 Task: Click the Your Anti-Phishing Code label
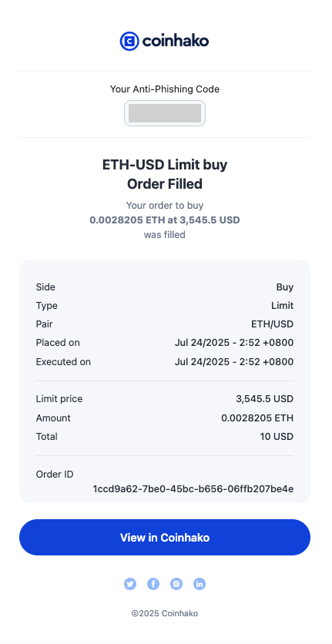165,89
